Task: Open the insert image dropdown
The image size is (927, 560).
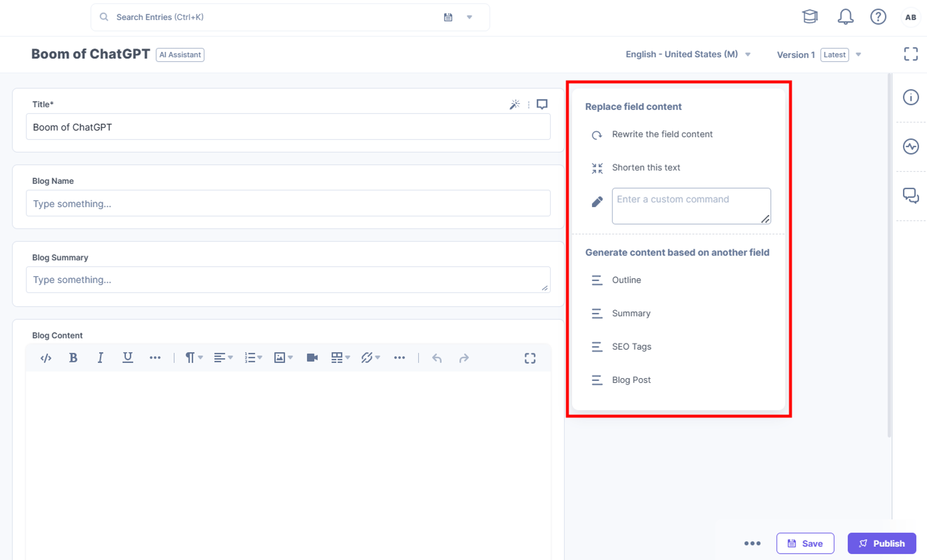Action: [283, 358]
